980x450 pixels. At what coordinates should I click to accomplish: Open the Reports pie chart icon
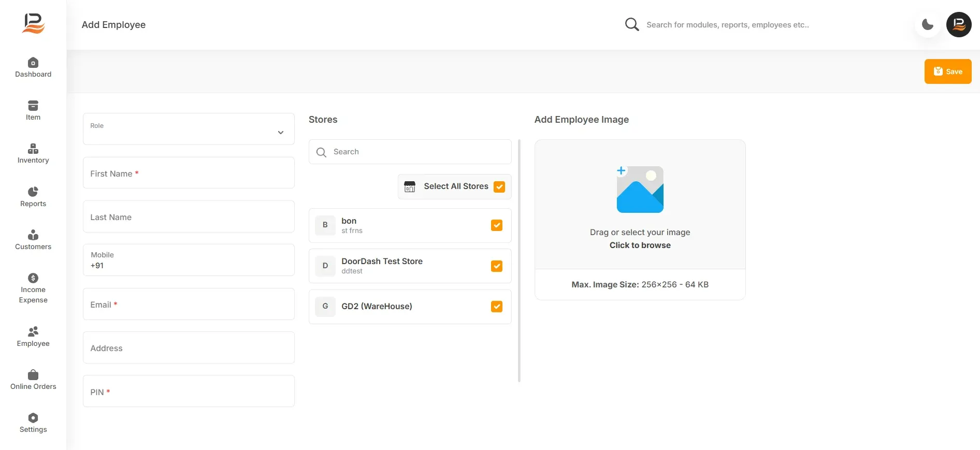coord(33,192)
